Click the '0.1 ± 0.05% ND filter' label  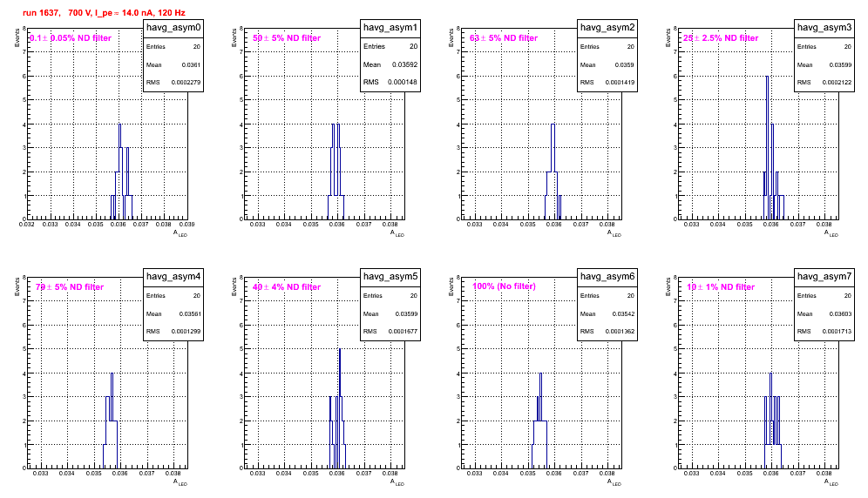(71, 38)
